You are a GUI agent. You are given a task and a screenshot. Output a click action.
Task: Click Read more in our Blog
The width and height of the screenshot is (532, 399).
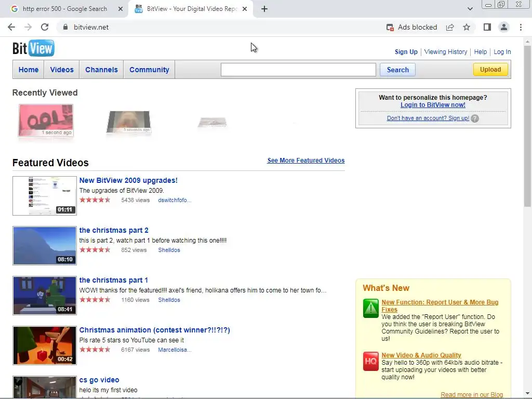pos(472,395)
